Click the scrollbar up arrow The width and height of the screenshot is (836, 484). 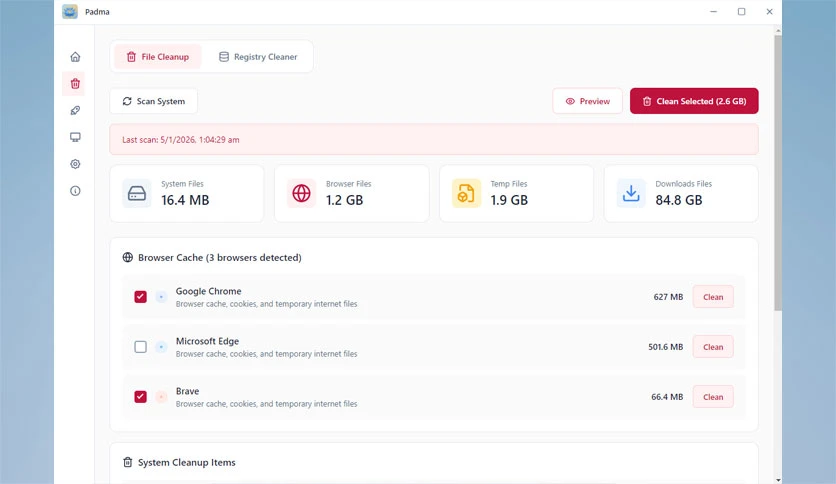pos(778,31)
